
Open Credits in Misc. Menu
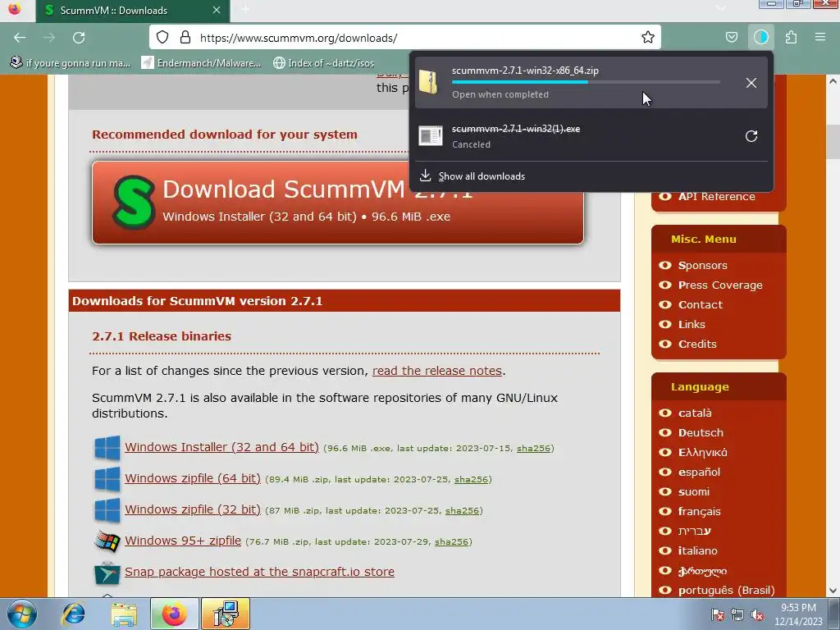point(697,344)
